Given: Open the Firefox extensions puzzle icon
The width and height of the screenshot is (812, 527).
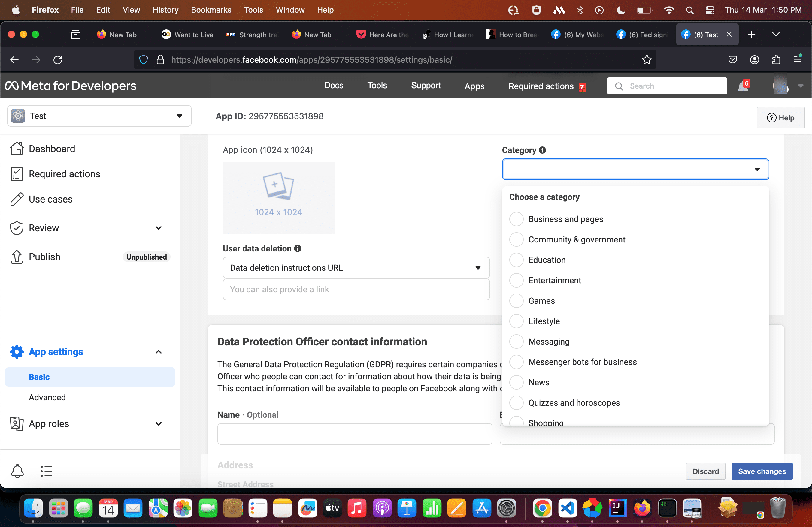Looking at the screenshot, I should tap(776, 60).
